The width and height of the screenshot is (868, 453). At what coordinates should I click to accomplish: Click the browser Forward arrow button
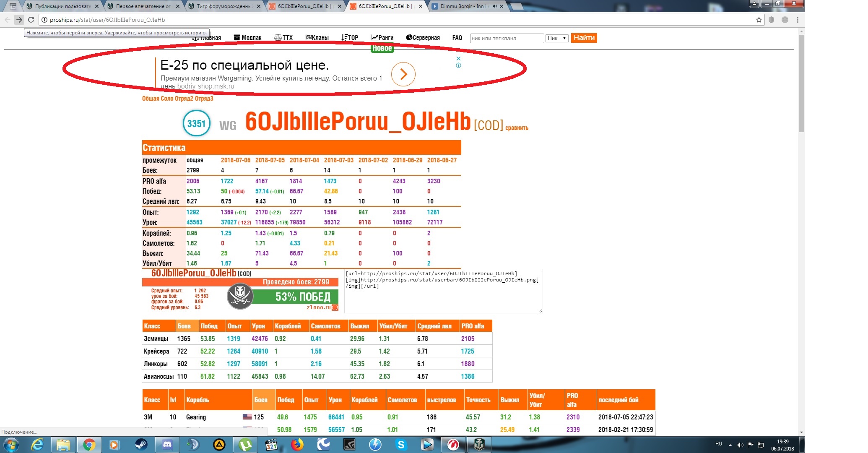click(x=19, y=20)
